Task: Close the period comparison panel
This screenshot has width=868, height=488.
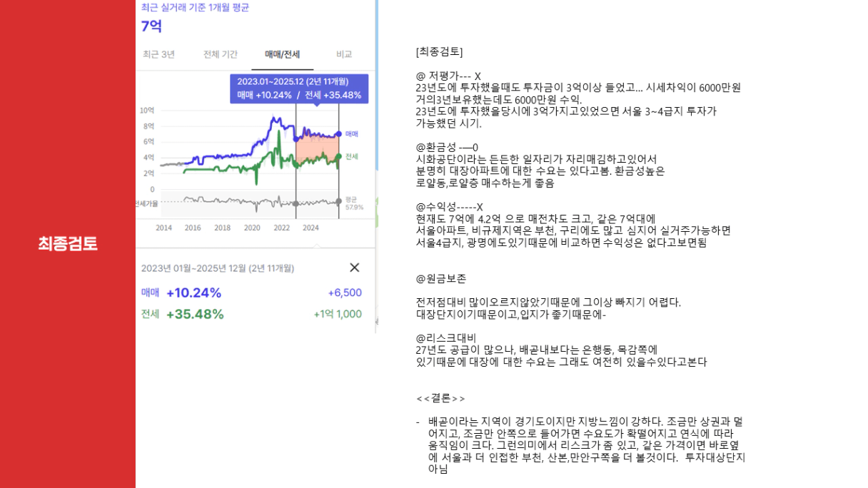Action: coord(354,268)
